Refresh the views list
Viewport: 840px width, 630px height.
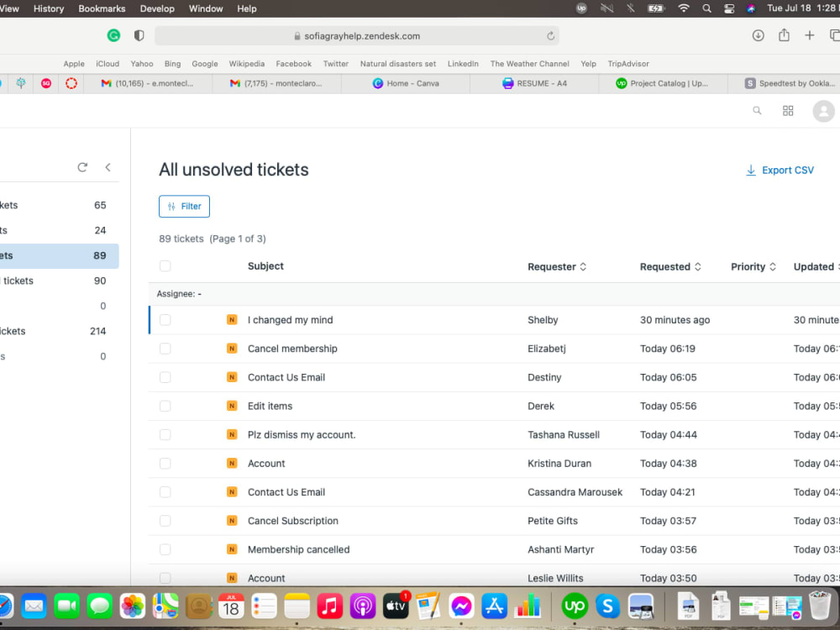(x=82, y=167)
